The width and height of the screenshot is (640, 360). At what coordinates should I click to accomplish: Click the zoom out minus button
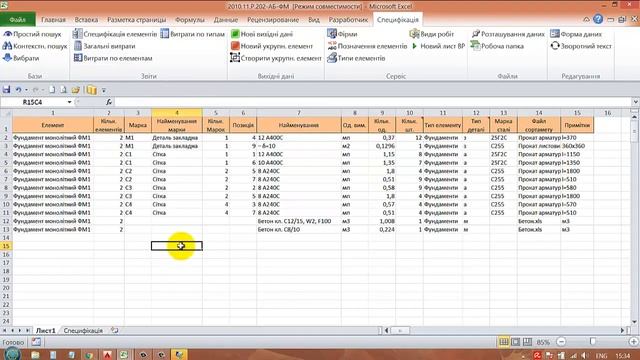pos(562,342)
